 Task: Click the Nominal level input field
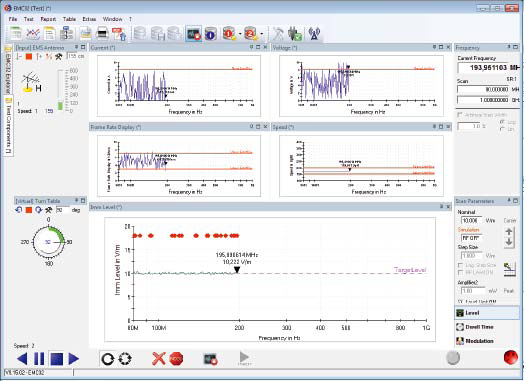click(x=471, y=221)
